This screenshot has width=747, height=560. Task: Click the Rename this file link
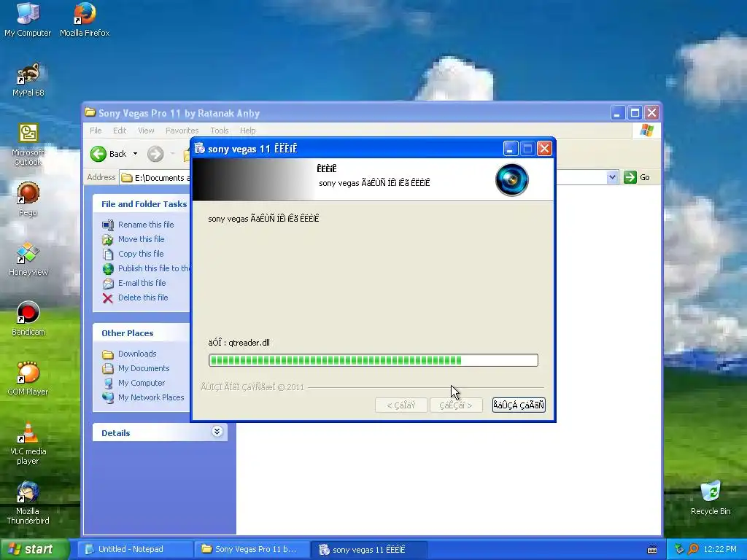pos(146,225)
